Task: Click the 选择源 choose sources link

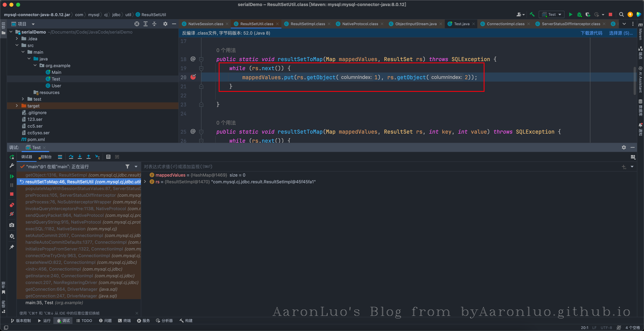Action: pyautogui.click(x=621, y=33)
